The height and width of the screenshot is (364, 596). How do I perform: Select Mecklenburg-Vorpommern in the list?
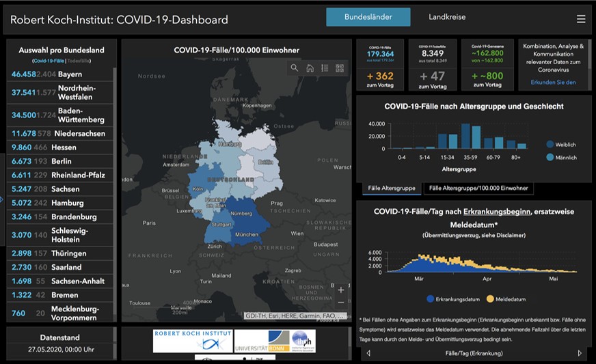click(x=60, y=313)
